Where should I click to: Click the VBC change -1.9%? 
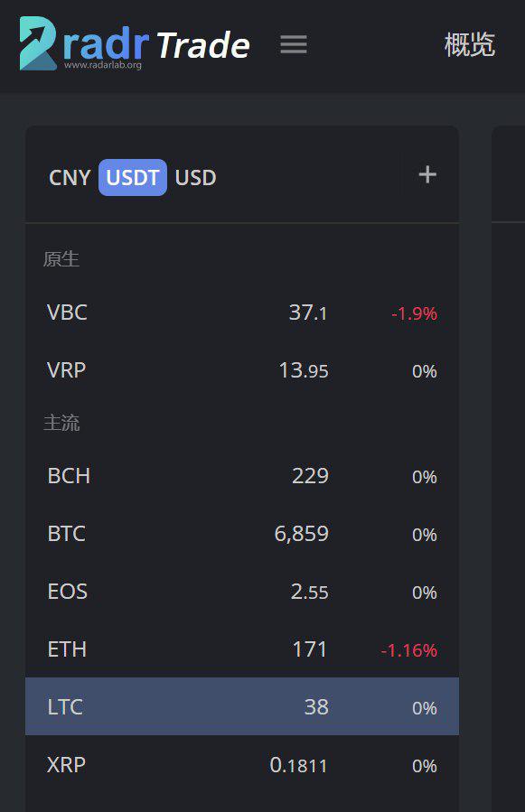tap(414, 313)
